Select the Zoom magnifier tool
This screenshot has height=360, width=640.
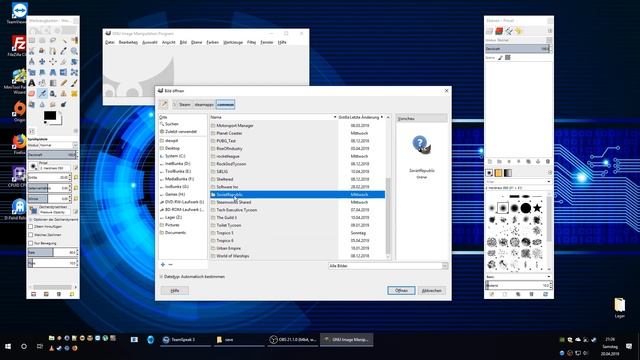click(74, 51)
